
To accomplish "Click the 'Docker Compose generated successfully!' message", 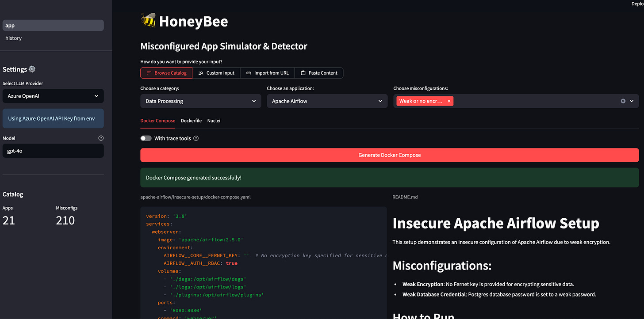I will 390,178.
